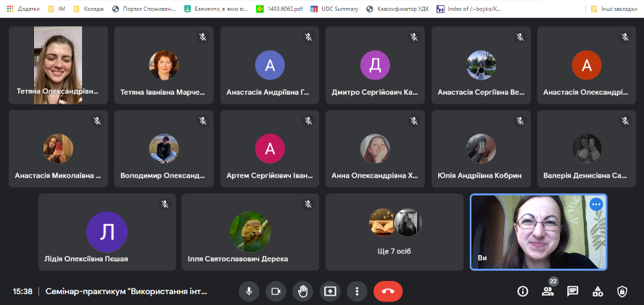Open 1403.6062.pdf bookmark
The width and height of the screenshot is (644, 305).
pyautogui.click(x=280, y=9)
